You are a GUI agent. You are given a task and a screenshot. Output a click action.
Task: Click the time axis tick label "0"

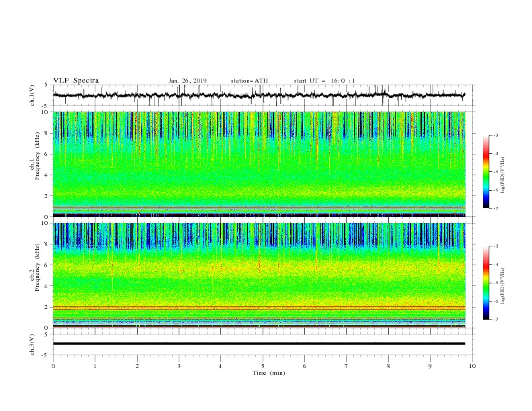[53, 366]
